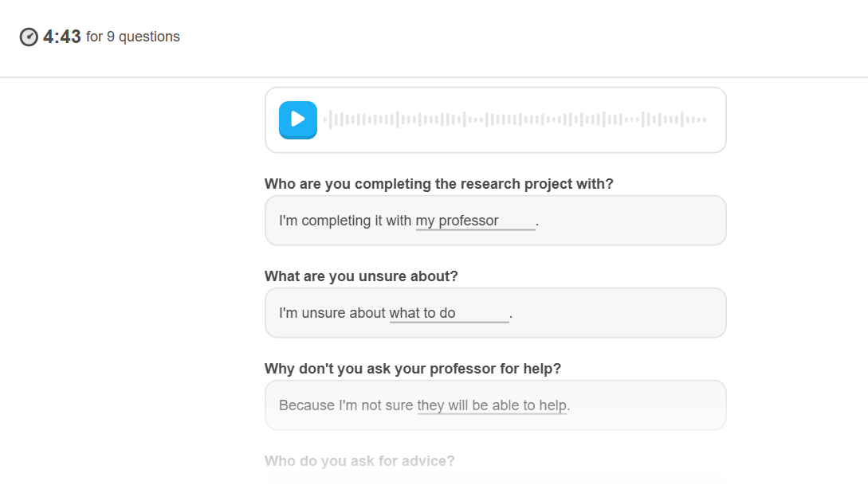Click the 'for 9 questions' label
Screen dimensions: 868x493
pos(133,37)
